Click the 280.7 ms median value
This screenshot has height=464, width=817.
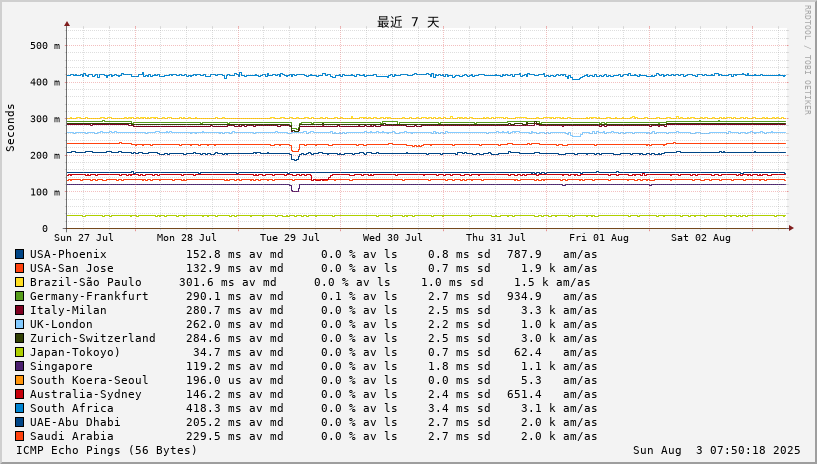(x=214, y=311)
